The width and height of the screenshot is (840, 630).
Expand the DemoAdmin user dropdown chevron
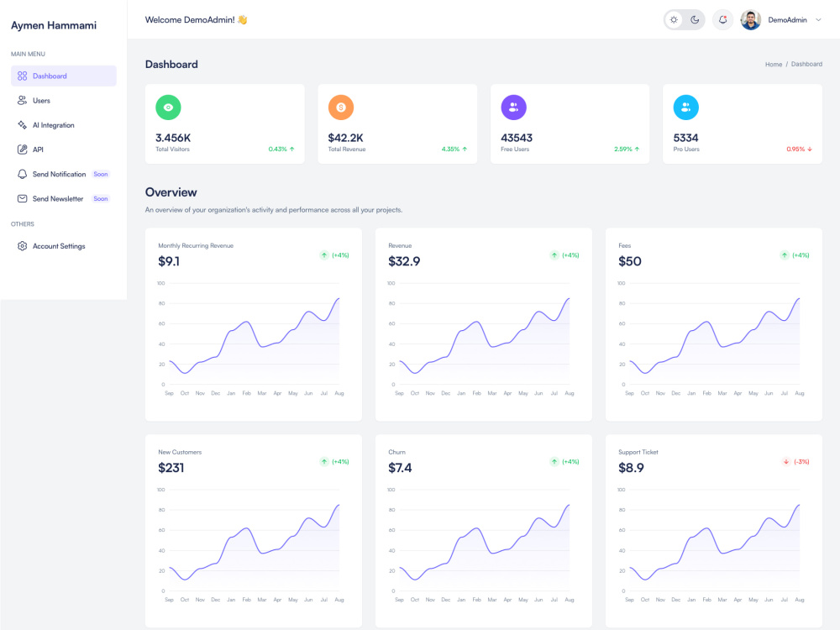(x=818, y=20)
